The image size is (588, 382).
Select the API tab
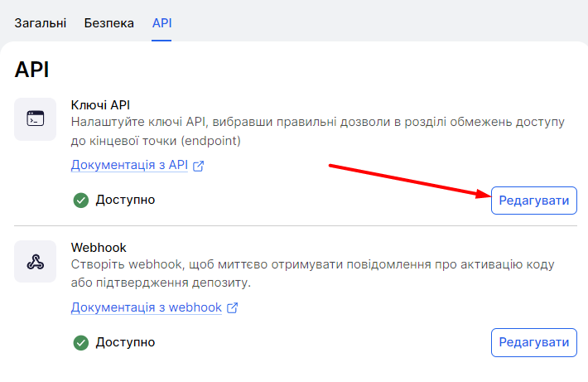click(x=161, y=22)
